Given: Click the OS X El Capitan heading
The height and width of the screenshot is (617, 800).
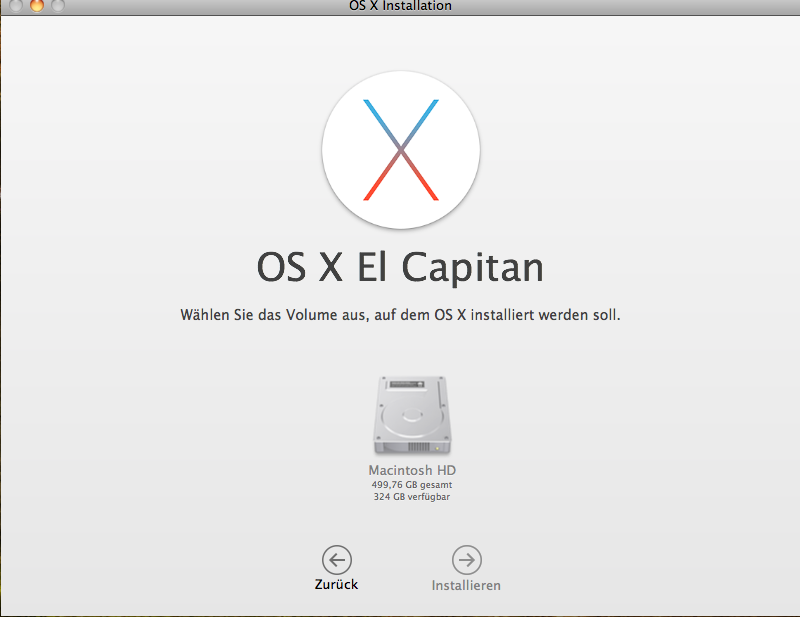Looking at the screenshot, I should pos(401,267).
